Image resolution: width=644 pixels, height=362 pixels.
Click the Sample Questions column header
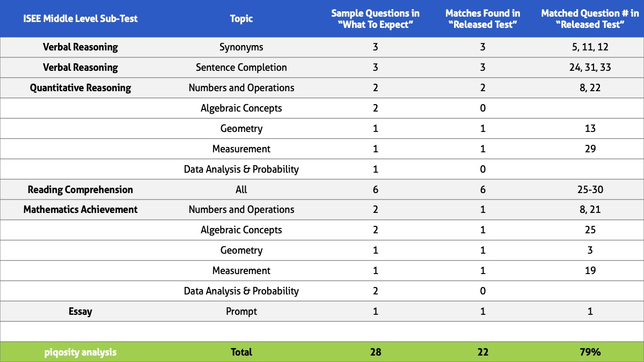click(376, 19)
